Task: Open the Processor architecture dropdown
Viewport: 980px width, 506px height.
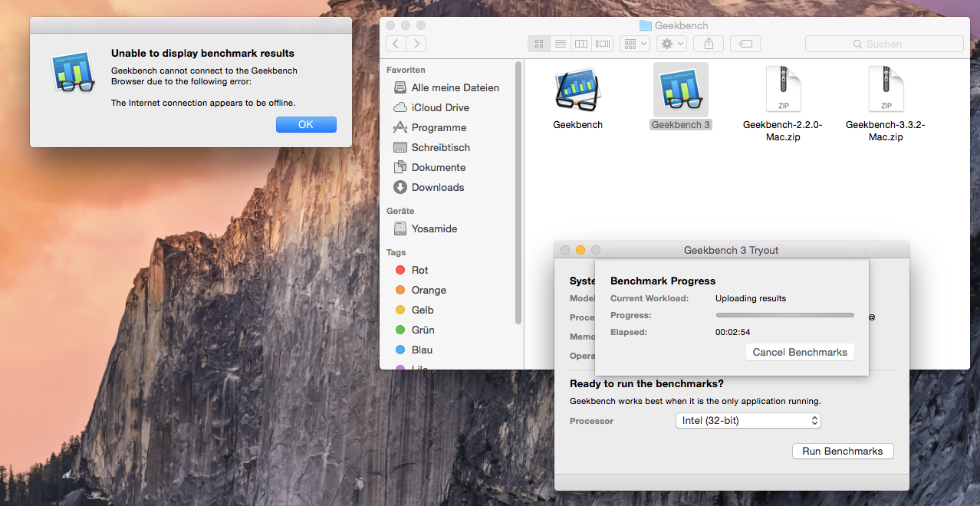Action: pyautogui.click(x=749, y=420)
